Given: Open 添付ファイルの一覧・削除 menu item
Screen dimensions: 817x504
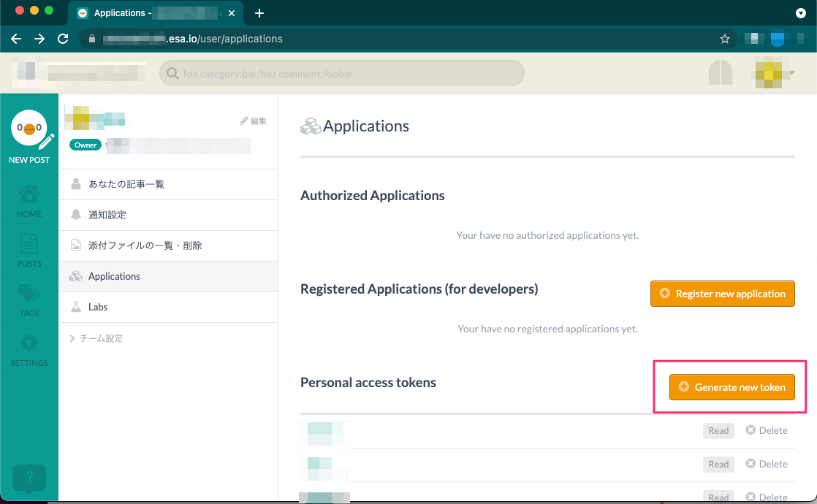Looking at the screenshot, I should tap(145, 245).
